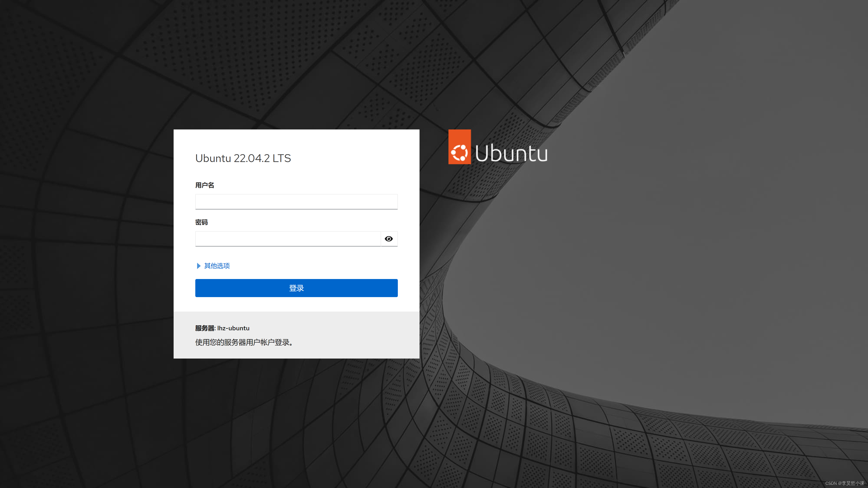Click the orange Ubuntu logo icon

pos(459,147)
